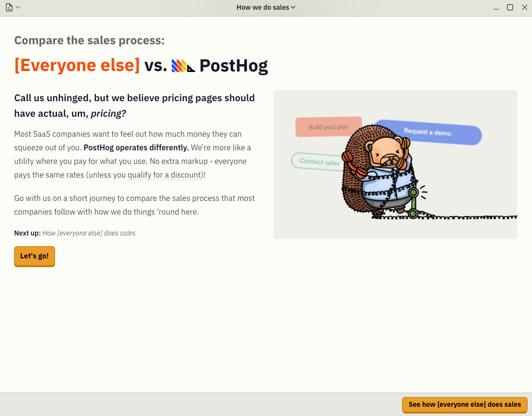The width and height of the screenshot is (532, 416).
Task: Click 'Compare the sales process:' heading
Action: pos(89,40)
